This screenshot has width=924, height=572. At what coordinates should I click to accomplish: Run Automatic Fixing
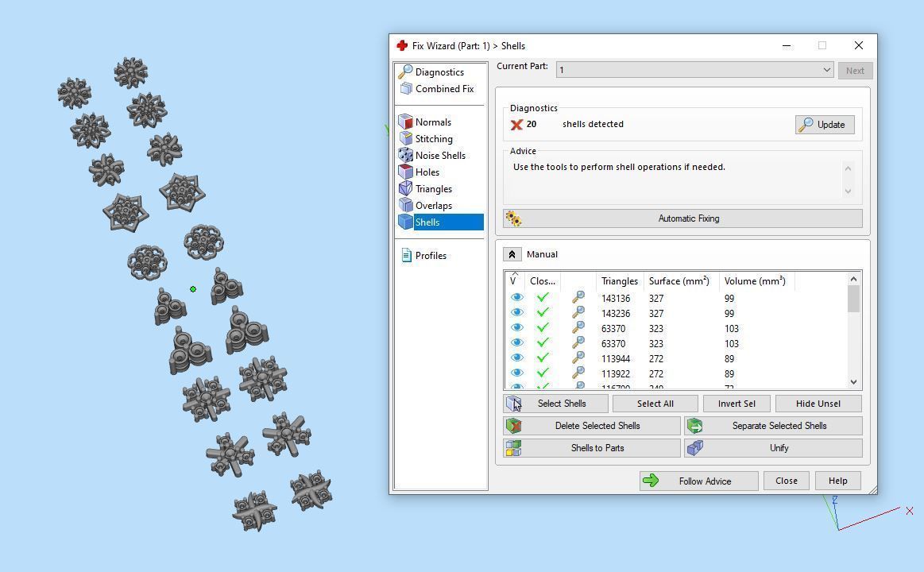682,218
